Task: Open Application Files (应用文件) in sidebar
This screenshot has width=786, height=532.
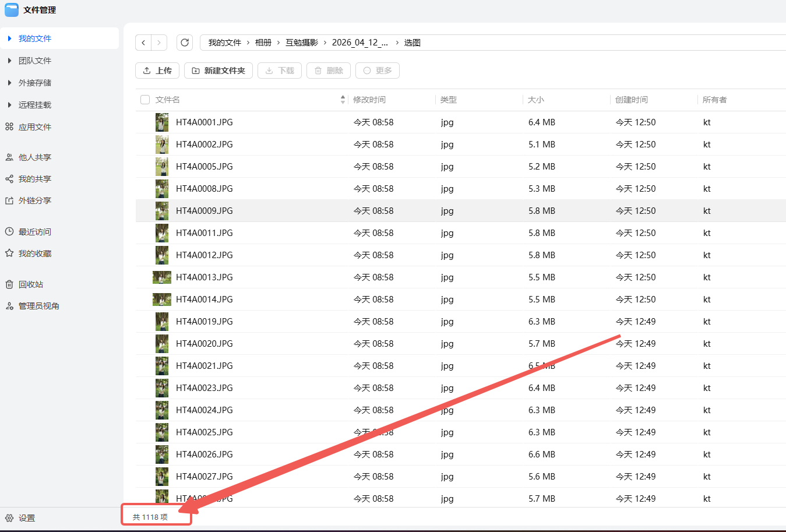Action: (x=34, y=127)
